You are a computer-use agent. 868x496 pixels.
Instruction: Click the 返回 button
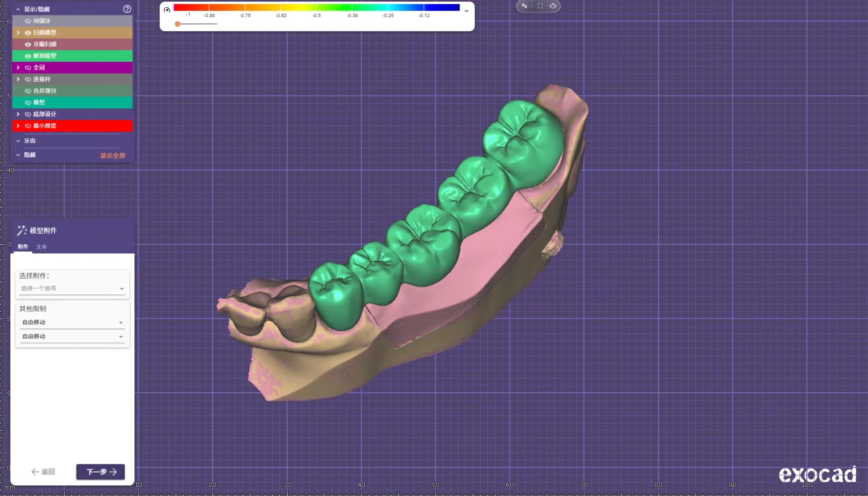pyautogui.click(x=43, y=472)
